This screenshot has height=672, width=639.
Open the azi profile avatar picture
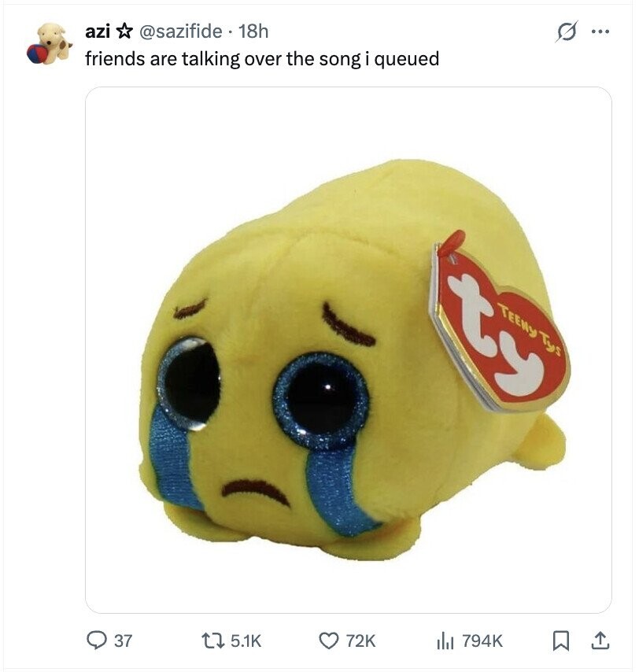tap(50, 44)
